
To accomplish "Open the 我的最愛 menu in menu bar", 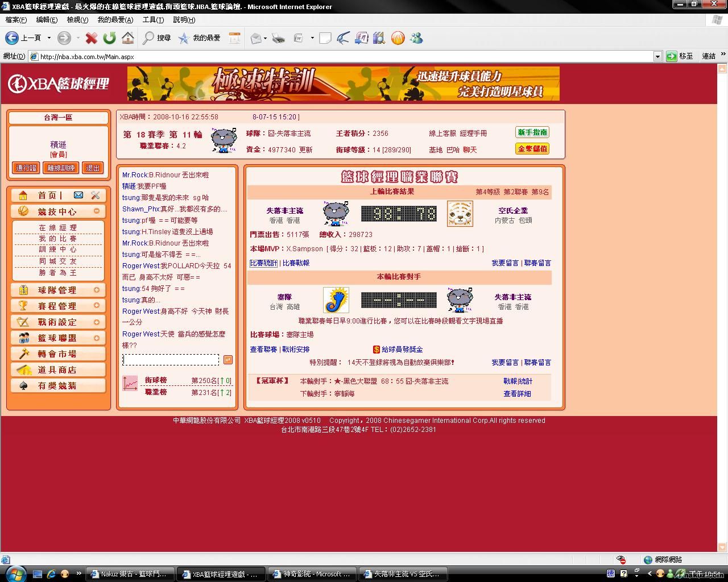I will (x=115, y=19).
